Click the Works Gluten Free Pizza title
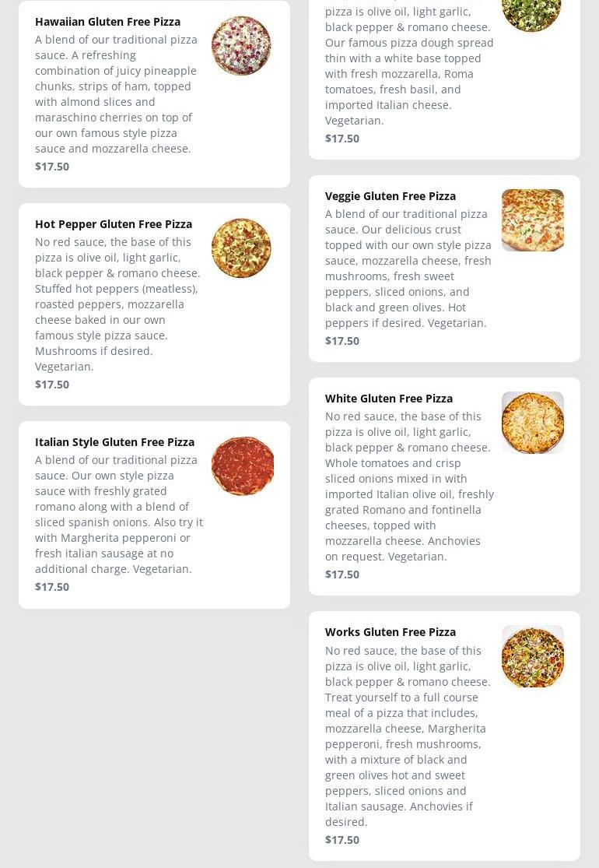 click(391, 632)
